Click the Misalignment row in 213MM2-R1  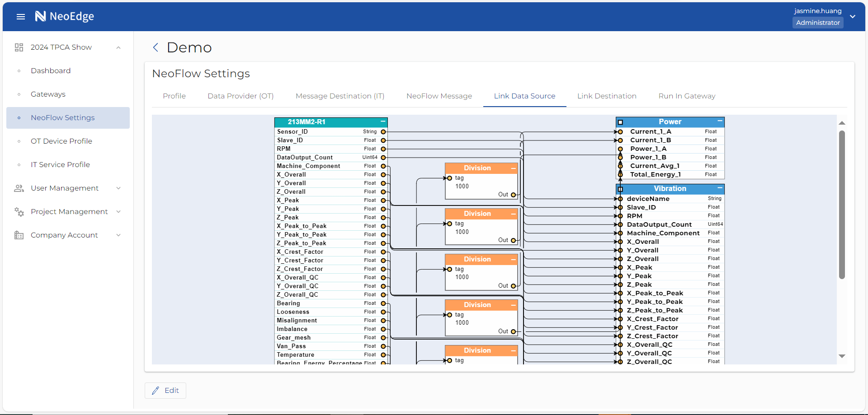331,321
